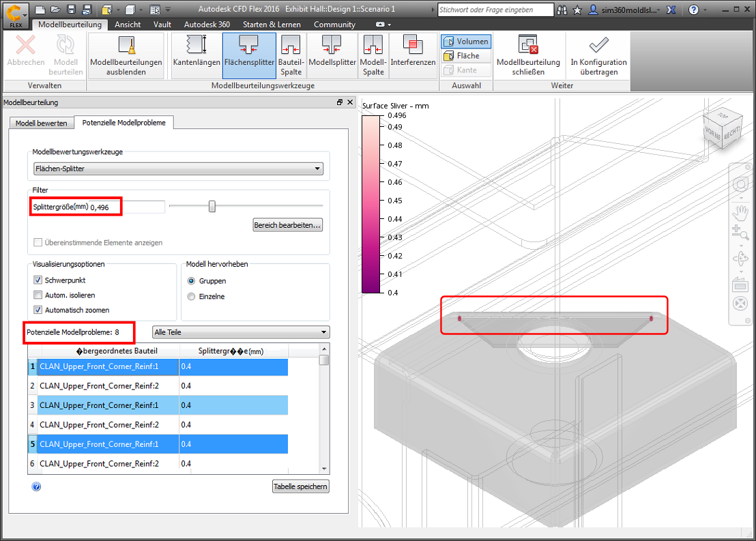Open the Vault ribbon tab
This screenshot has width=756, height=541.
tap(162, 25)
